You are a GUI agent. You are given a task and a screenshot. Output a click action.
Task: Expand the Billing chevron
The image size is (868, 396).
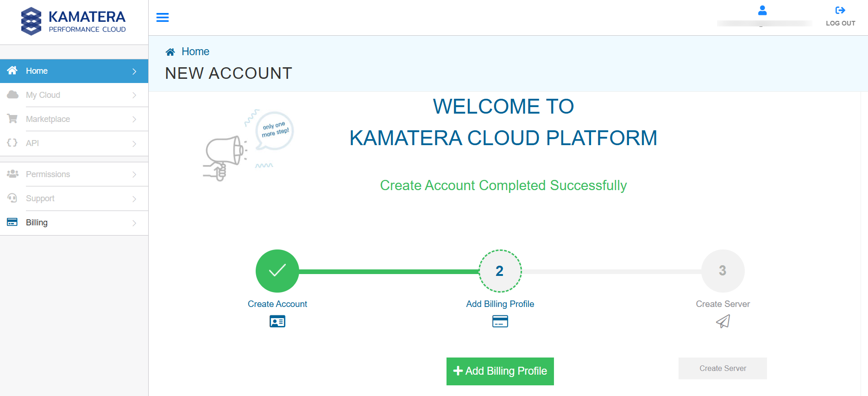pos(134,223)
